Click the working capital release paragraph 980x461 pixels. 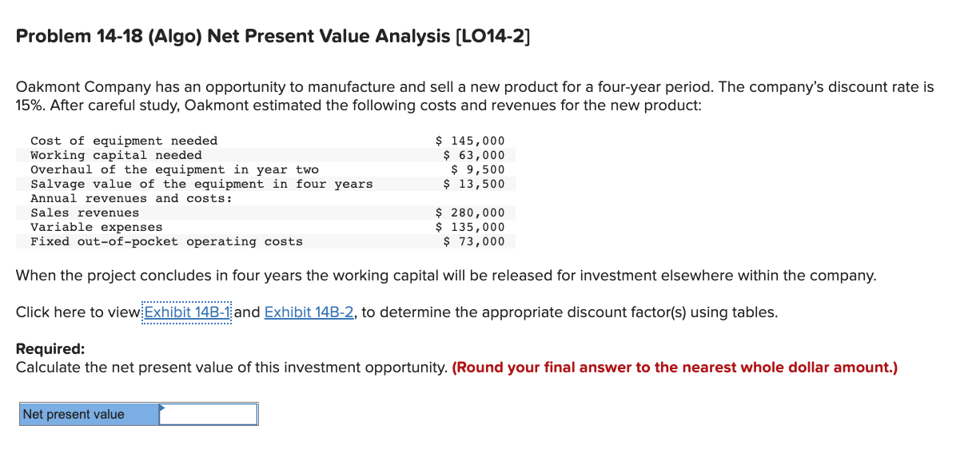(x=446, y=275)
